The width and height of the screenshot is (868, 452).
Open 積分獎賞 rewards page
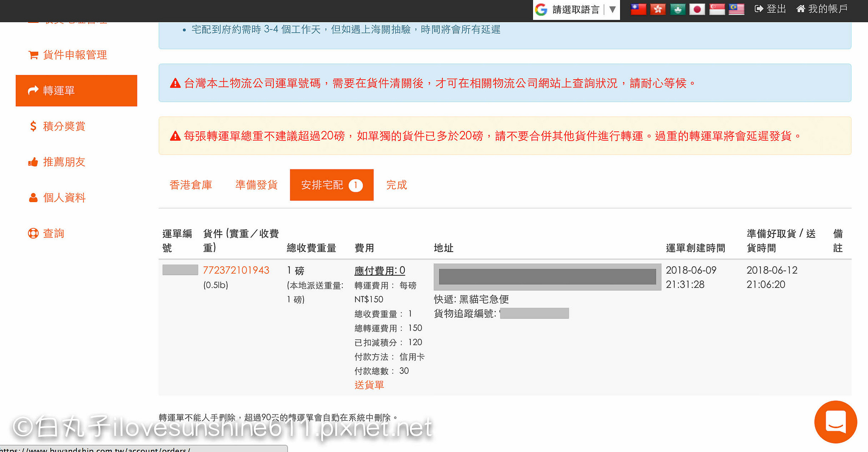tap(64, 126)
